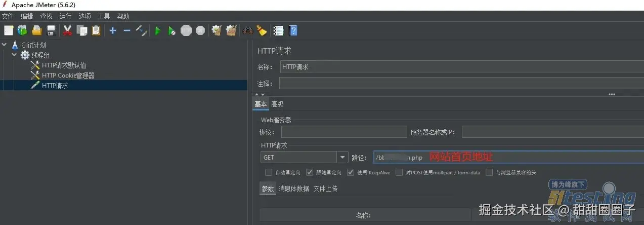Open Help via the question mark icon

click(292, 31)
